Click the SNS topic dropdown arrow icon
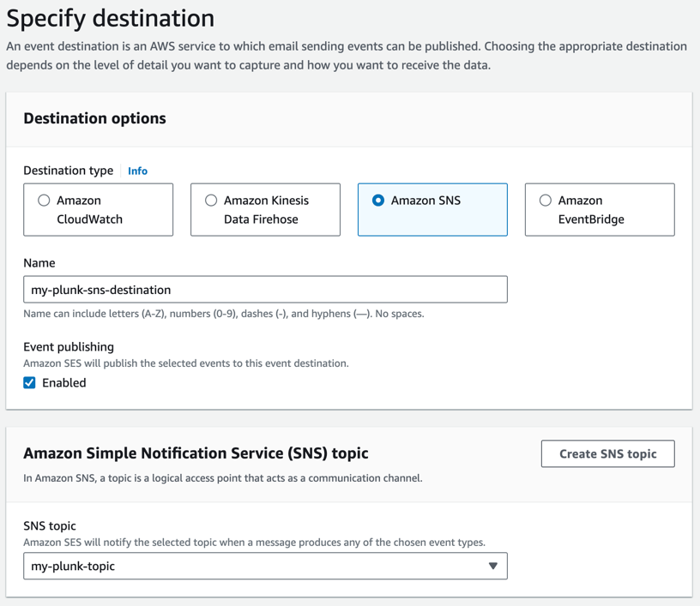The height and width of the screenshot is (606, 700). click(x=492, y=566)
